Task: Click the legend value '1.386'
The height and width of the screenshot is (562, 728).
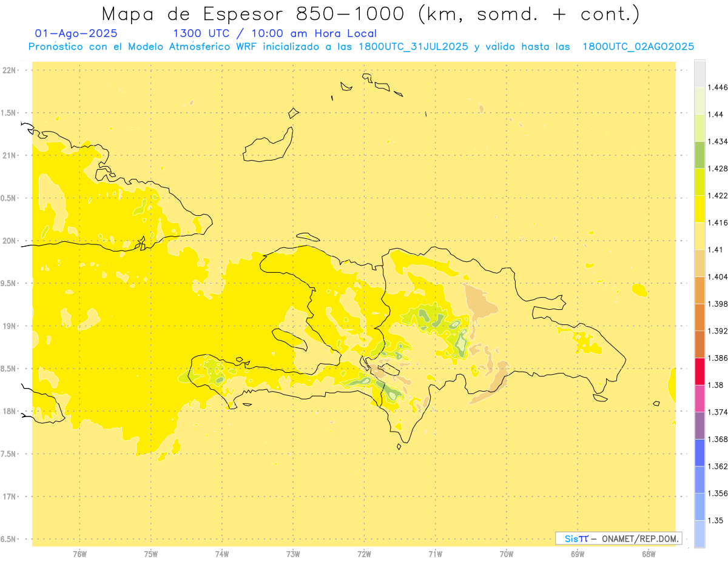Action: coord(718,358)
